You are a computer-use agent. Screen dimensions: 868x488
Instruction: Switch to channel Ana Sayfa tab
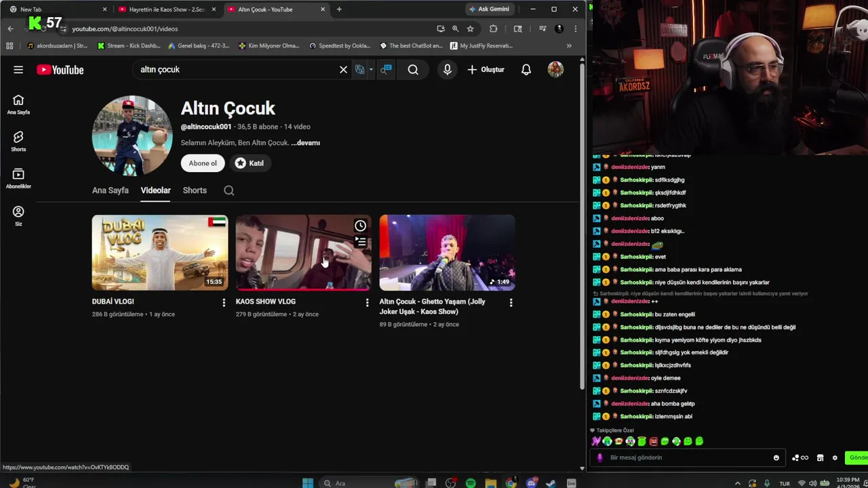[110, 190]
